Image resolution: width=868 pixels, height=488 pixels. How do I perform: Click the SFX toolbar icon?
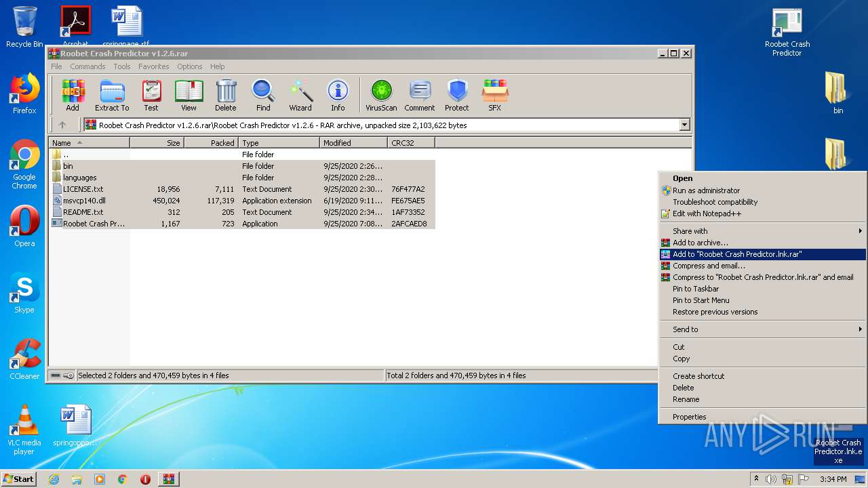[x=495, y=96]
